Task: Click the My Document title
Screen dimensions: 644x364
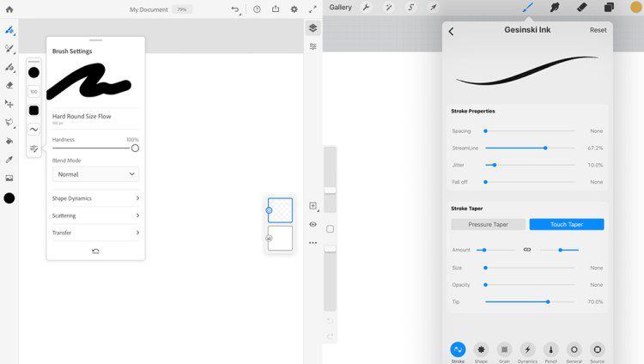Action: pyautogui.click(x=149, y=9)
